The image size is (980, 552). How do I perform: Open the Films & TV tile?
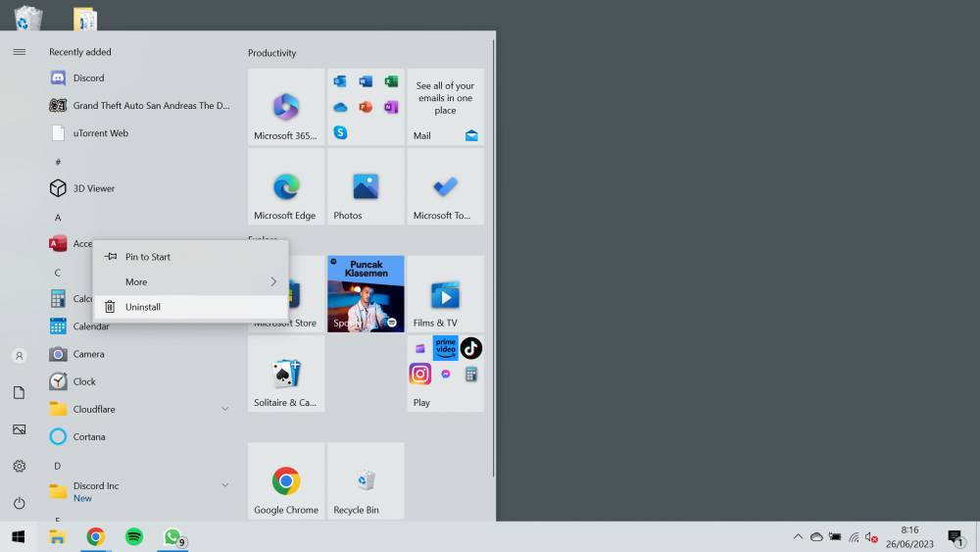445,294
